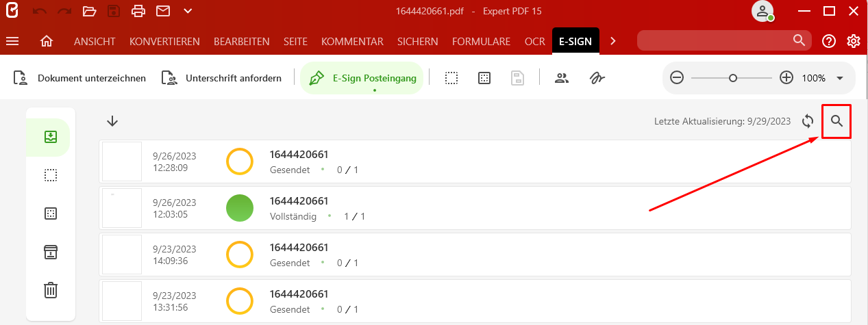The height and width of the screenshot is (325, 868).
Task: Undo the last action
Action: [x=40, y=11]
